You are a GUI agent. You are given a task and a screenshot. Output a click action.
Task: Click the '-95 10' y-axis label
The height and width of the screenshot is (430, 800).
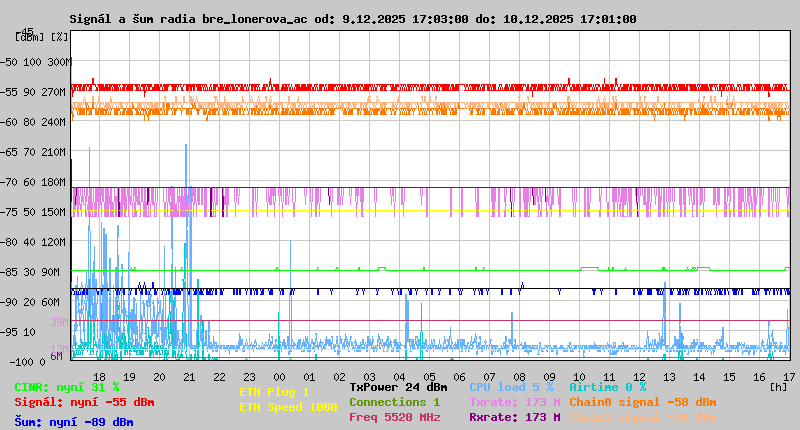click(17, 332)
